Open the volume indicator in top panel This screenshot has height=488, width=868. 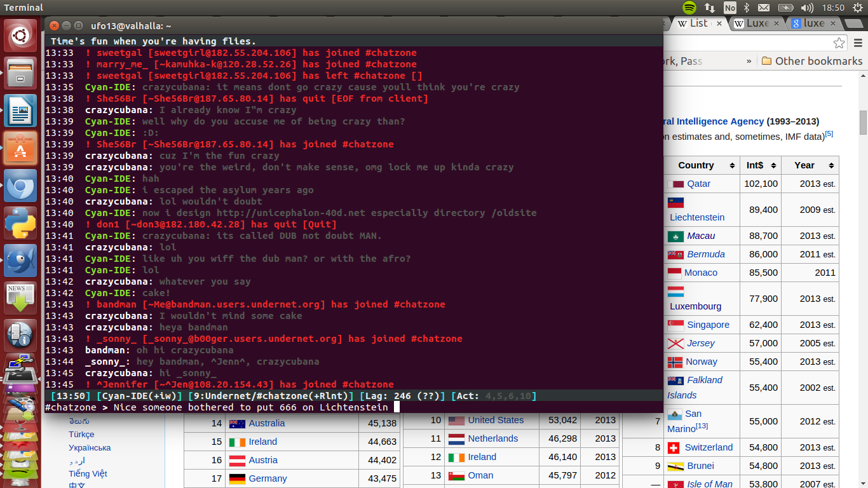807,8
